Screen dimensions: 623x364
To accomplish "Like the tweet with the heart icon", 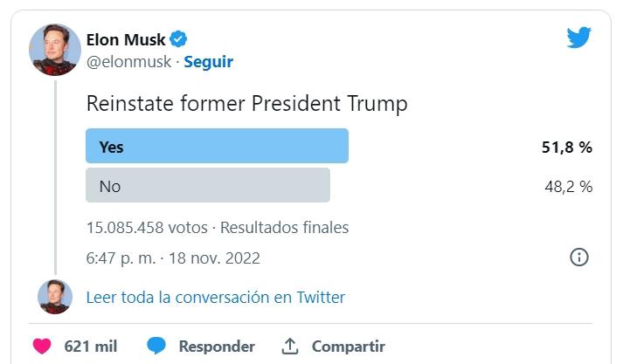I will (42, 346).
